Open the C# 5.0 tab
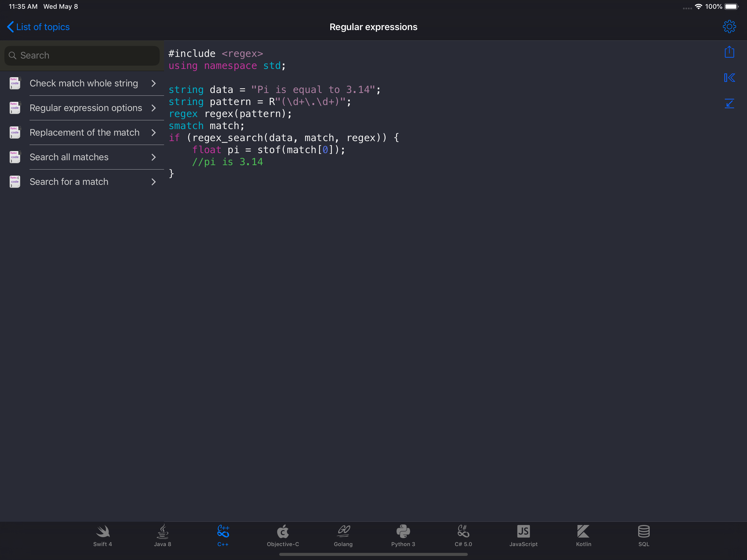Image resolution: width=747 pixels, height=560 pixels. 463,535
